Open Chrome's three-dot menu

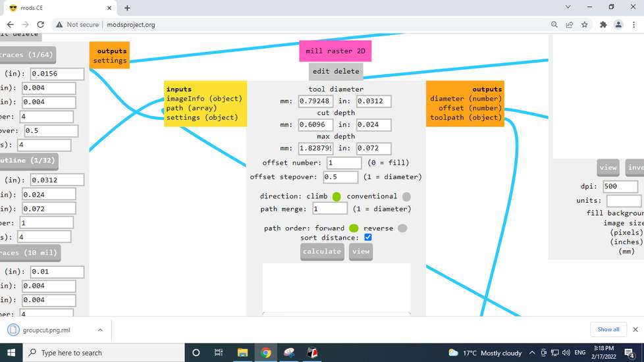tap(633, 24)
